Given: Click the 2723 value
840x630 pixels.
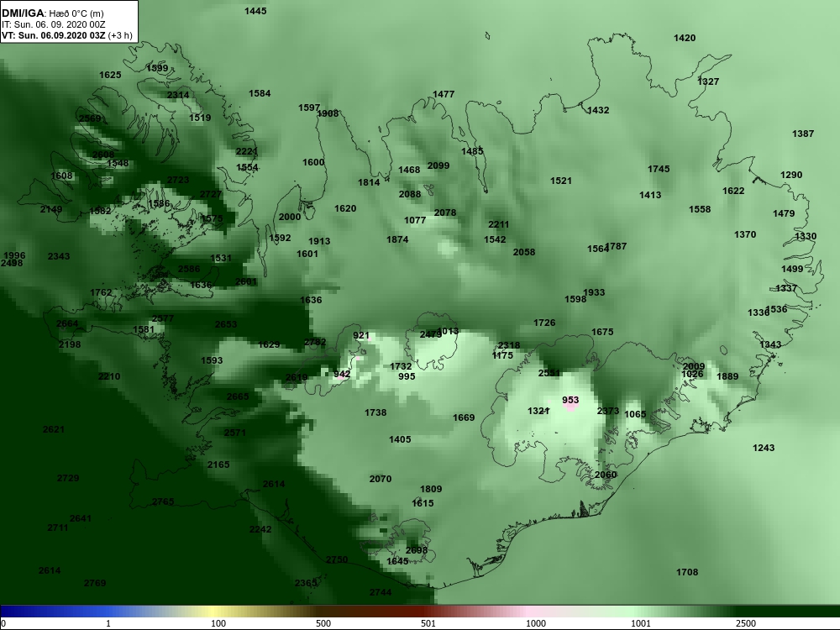Looking at the screenshot, I should pos(178,180).
